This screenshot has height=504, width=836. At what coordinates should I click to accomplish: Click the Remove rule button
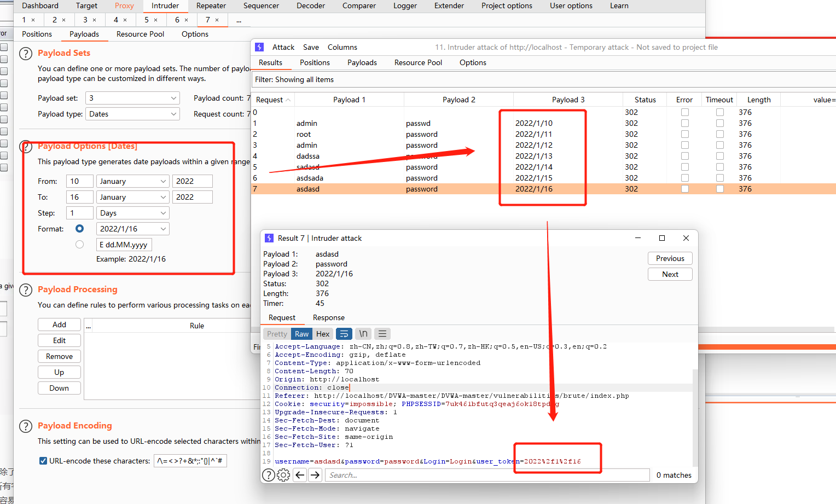[x=59, y=356]
